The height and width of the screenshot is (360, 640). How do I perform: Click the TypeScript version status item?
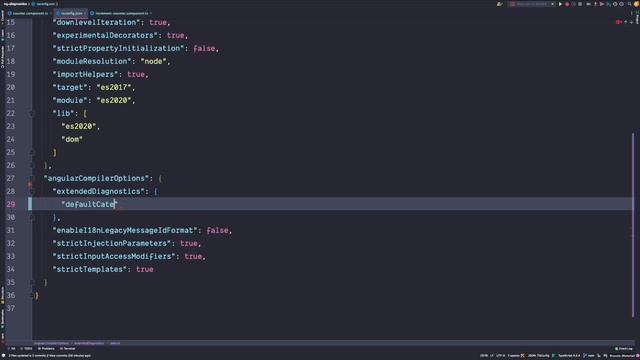pos(569,356)
